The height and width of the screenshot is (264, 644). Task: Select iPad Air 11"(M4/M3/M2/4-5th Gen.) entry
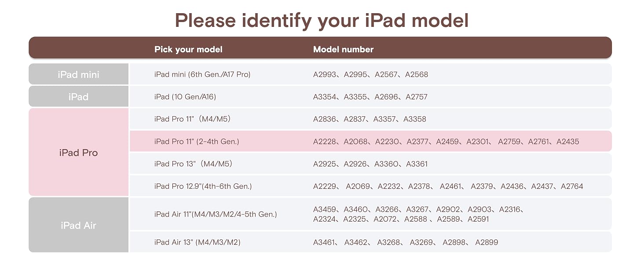[370, 214]
